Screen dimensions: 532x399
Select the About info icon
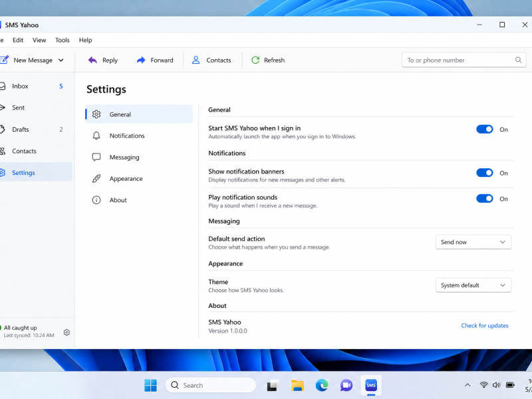pos(96,200)
